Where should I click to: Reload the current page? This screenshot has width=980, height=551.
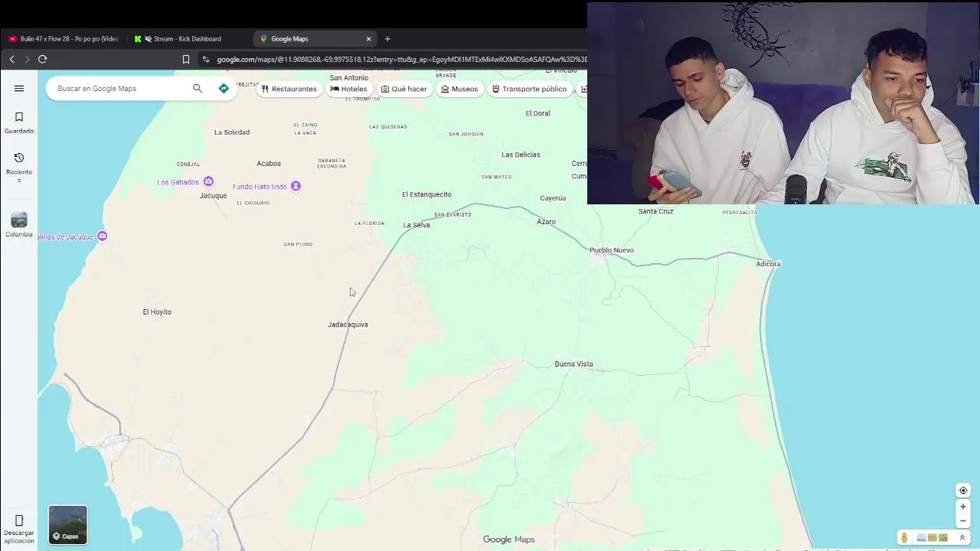click(42, 59)
